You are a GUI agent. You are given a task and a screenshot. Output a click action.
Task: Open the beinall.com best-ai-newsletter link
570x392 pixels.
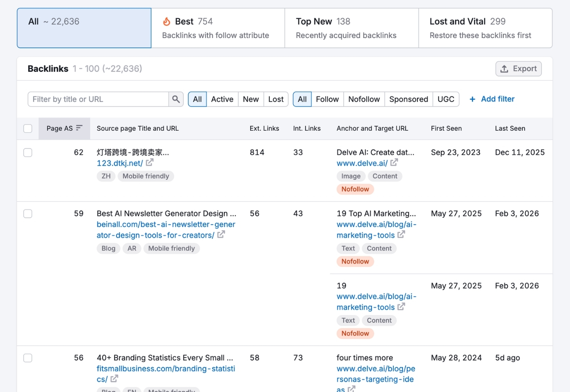pyautogui.click(x=166, y=230)
